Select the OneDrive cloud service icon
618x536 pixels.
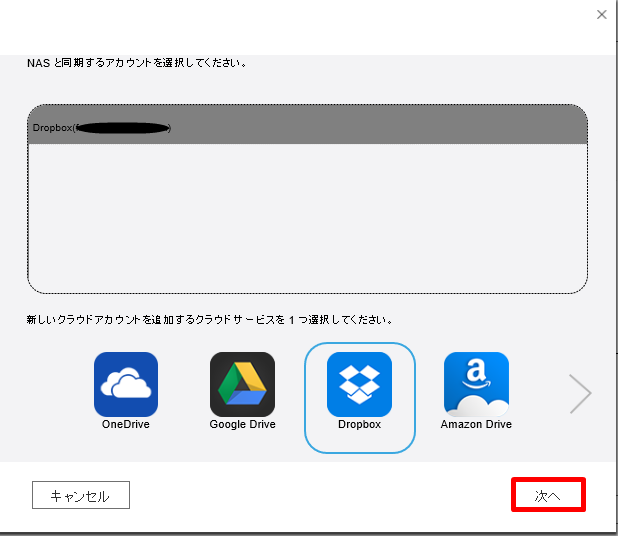(126, 384)
